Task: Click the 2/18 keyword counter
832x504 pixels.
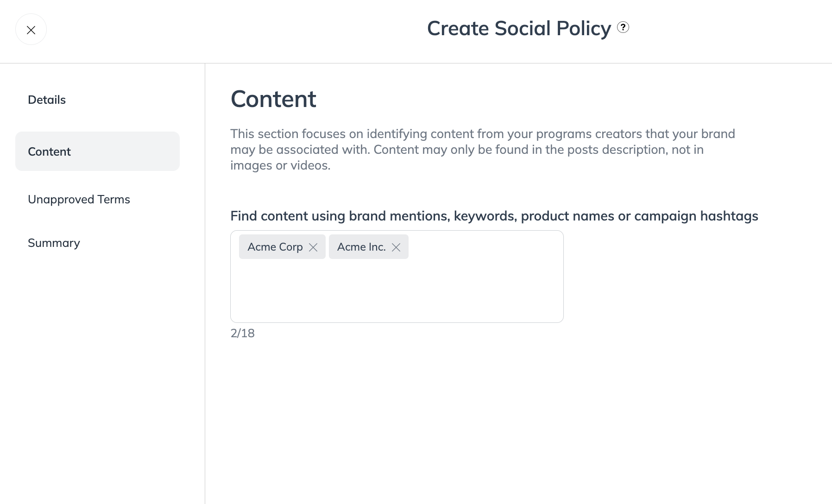Action: 243,333
